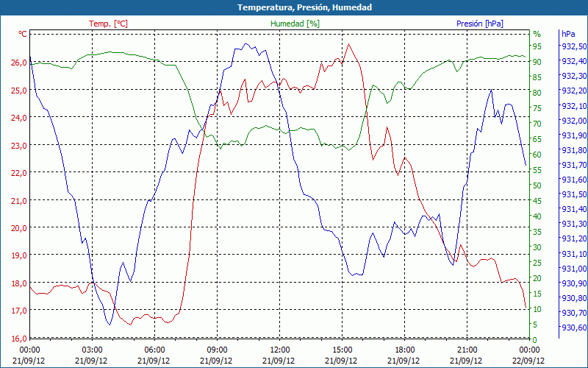Click pressure axis value "930,80"
Image resolution: width=588 pixels, height=368 pixels.
point(573,298)
